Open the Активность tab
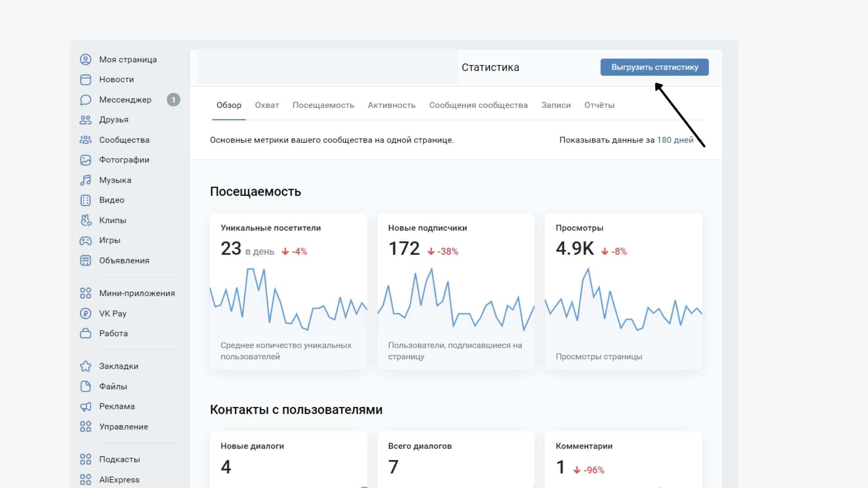The width and height of the screenshot is (868, 488). [391, 105]
